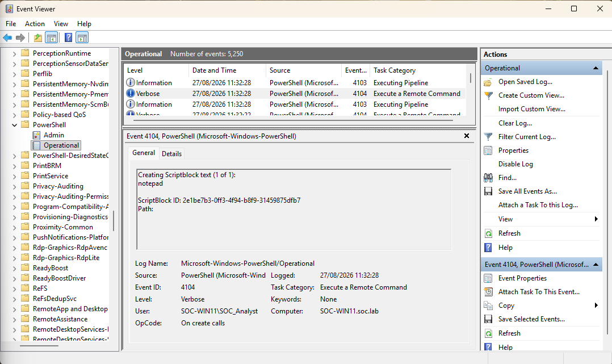Select the Proximity-Common tree item
Screen dimensions: 612x364
coord(63,227)
